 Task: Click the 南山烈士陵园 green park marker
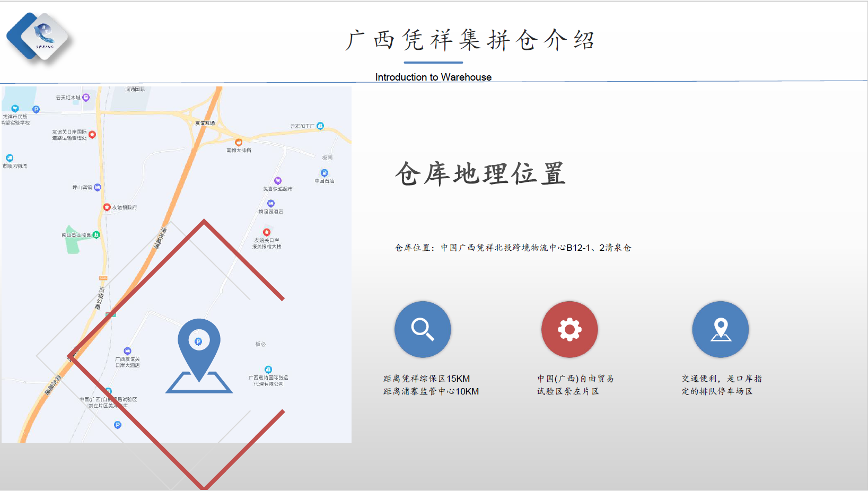(96, 234)
